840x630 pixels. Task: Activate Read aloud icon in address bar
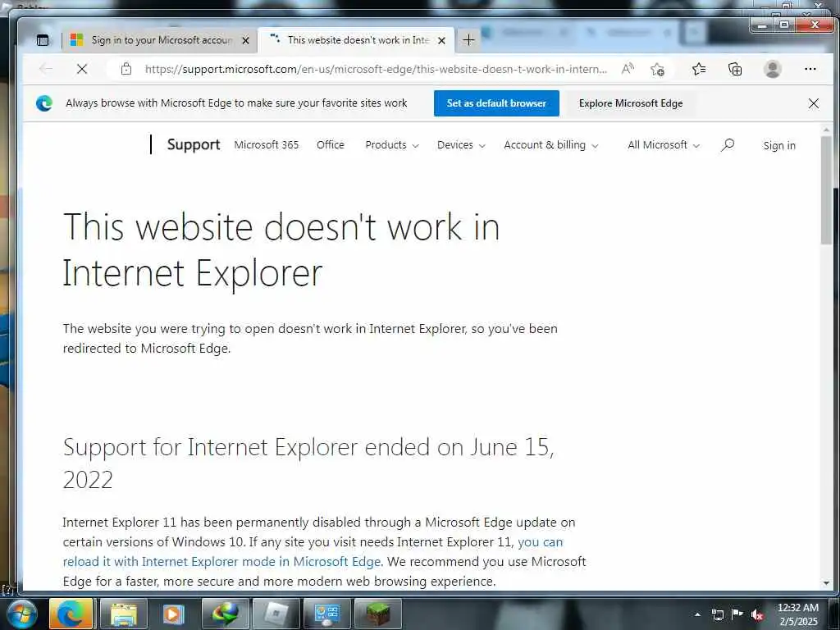[628, 69]
